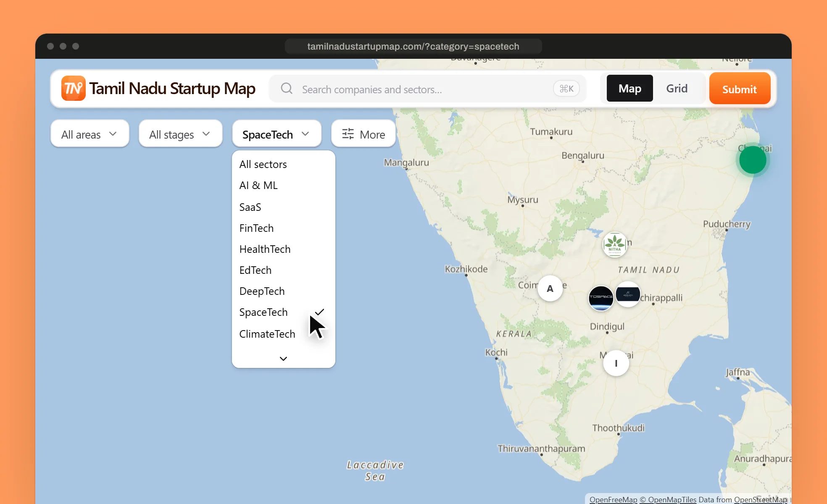
Task: Open the All stages dropdown
Action: (x=180, y=134)
